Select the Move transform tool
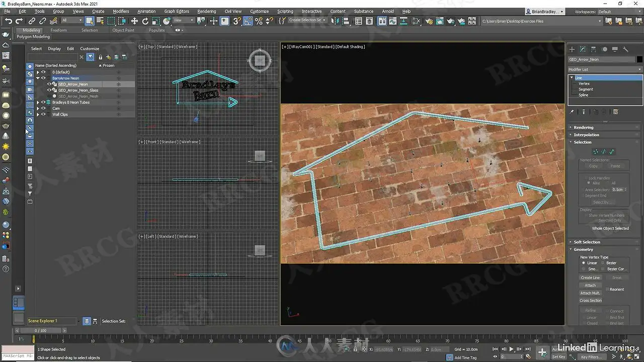 point(134,21)
